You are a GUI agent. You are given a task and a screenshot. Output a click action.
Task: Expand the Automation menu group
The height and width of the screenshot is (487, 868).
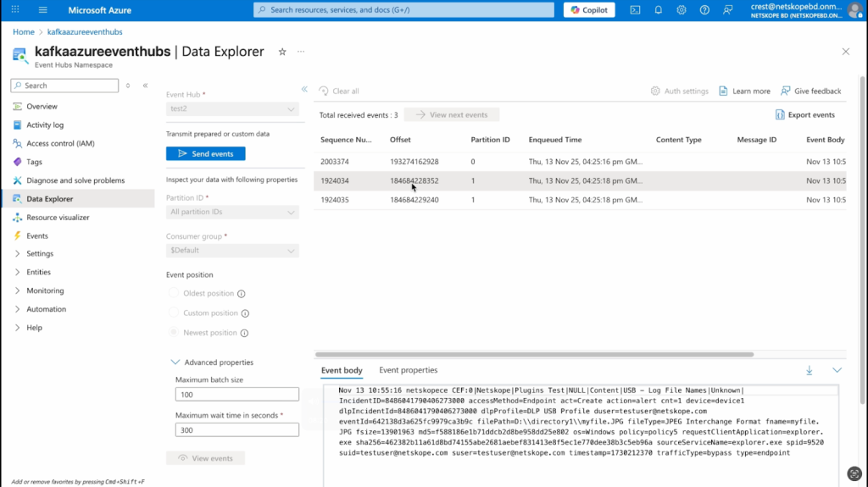point(17,309)
